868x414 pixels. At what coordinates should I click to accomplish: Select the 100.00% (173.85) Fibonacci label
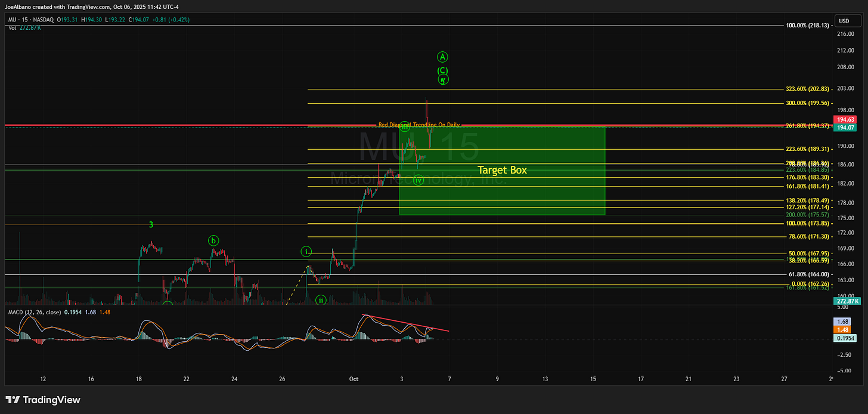(808, 224)
